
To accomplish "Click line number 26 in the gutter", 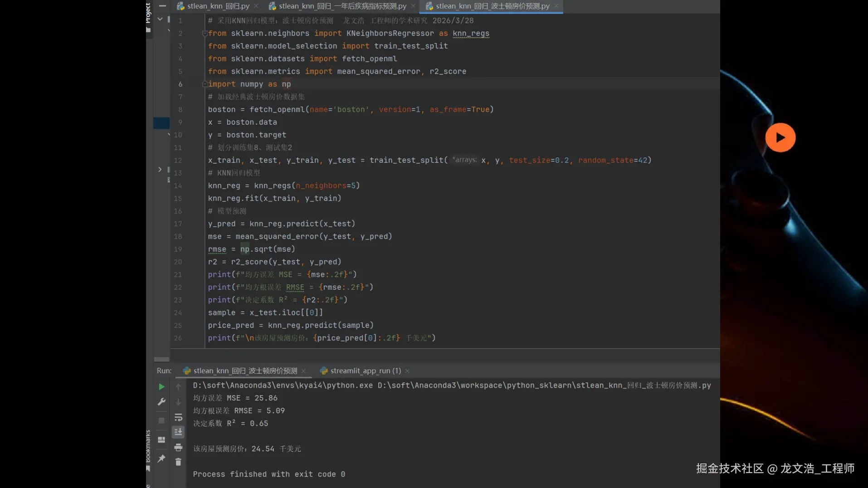I will point(178,338).
